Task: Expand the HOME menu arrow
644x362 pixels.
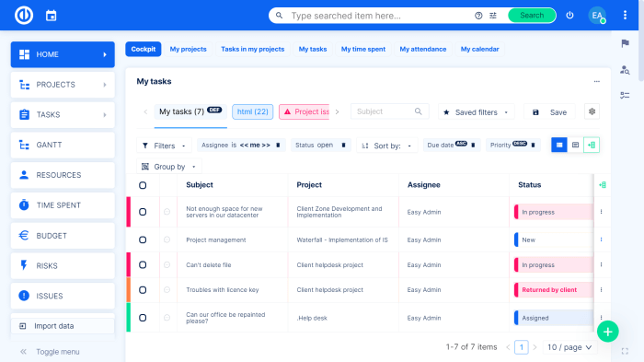Action: [105, 54]
